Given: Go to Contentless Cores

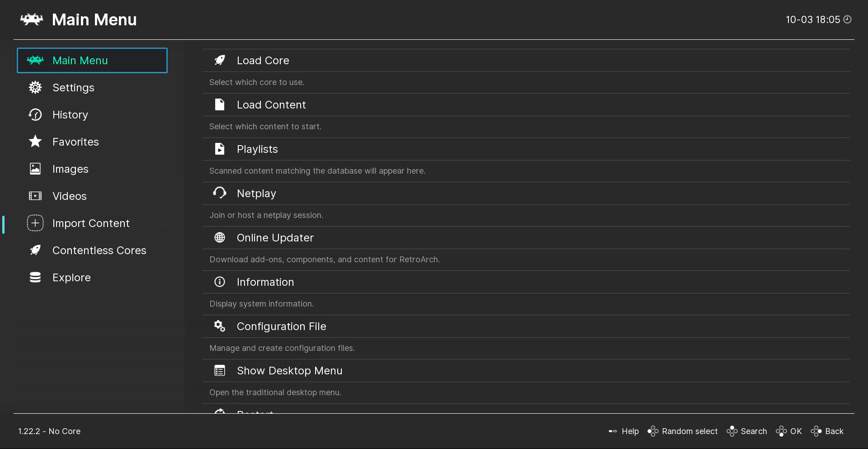Looking at the screenshot, I should 99,250.
